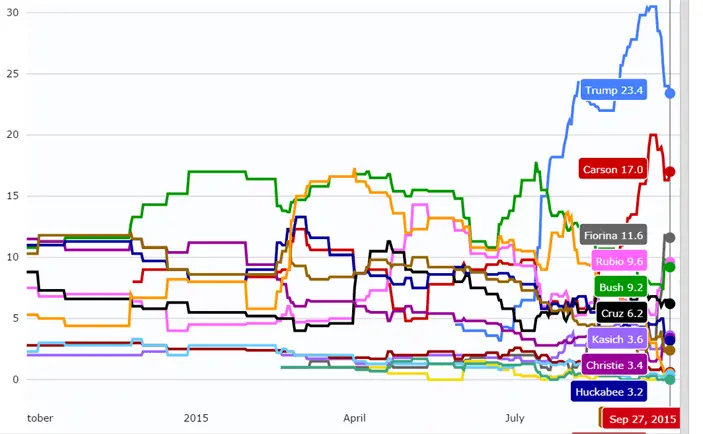Click the blue Trump data point marker
Image resolution: width=703 pixels, height=434 pixels.
click(x=670, y=93)
